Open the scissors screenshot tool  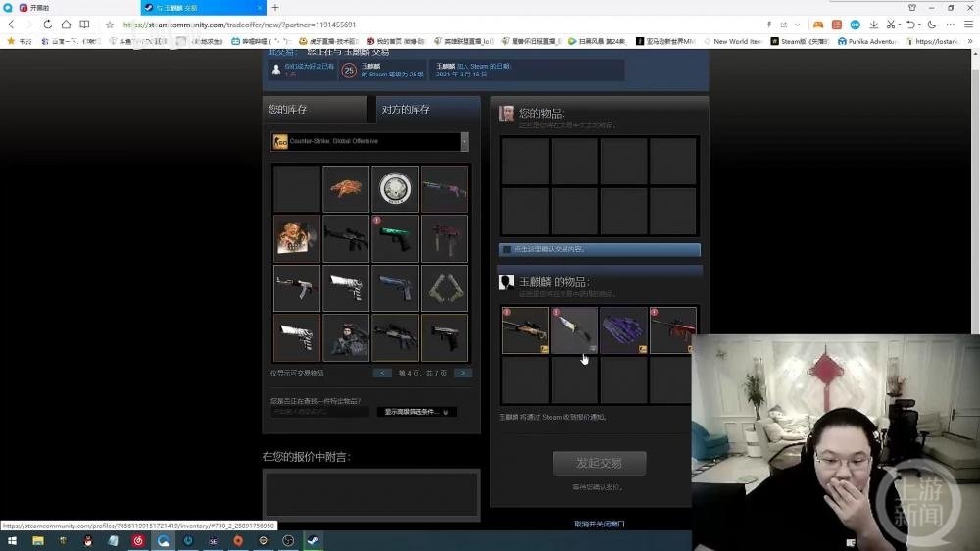coord(891,25)
